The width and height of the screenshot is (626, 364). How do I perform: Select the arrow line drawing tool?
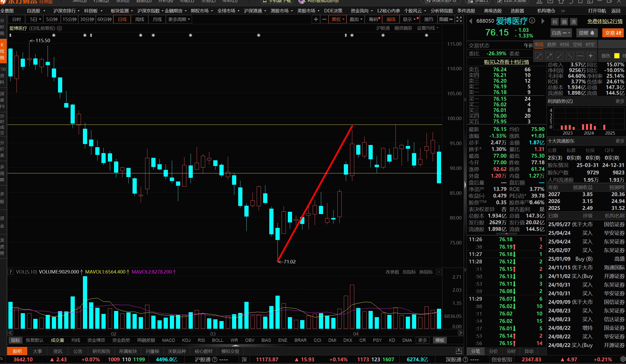[x=549, y=56]
